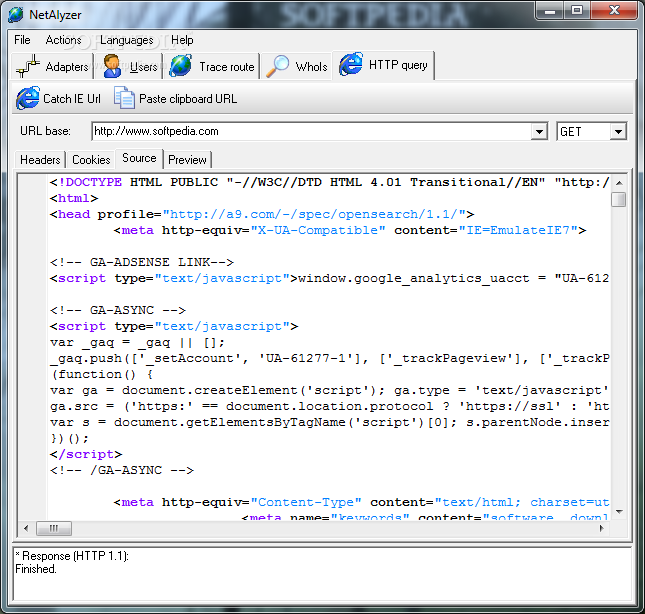Click the '* Response (HTTP 1.1):' log line
The height and width of the screenshot is (614, 645).
(72, 556)
